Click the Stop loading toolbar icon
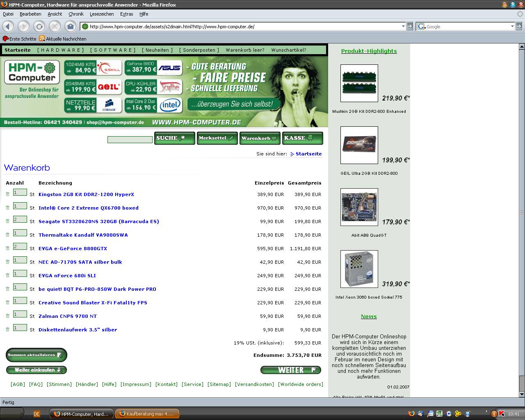Screen dimensions: 525x420 pos(55,26)
